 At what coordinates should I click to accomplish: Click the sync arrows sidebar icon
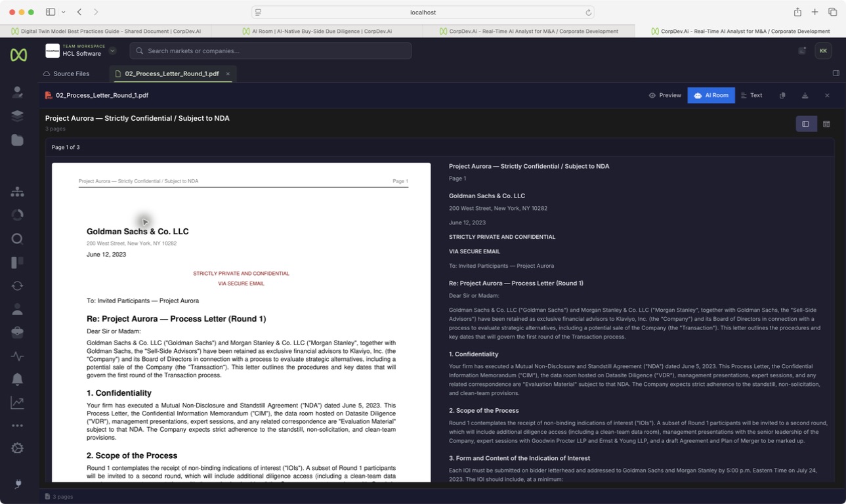click(x=18, y=286)
